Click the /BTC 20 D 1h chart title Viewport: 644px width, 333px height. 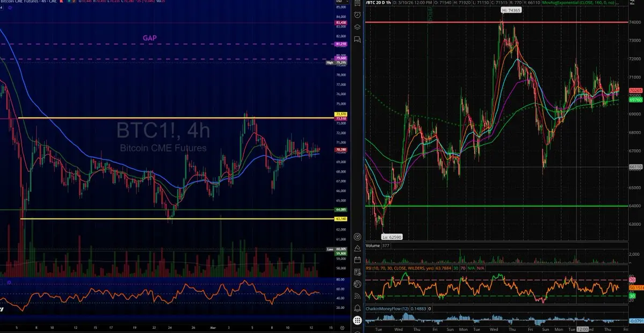tap(378, 3)
